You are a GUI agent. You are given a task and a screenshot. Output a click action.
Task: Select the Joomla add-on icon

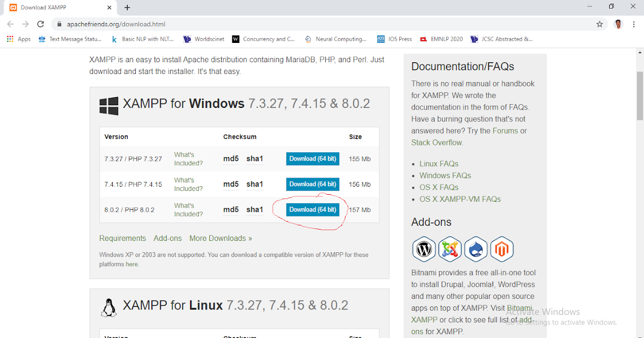(450, 249)
